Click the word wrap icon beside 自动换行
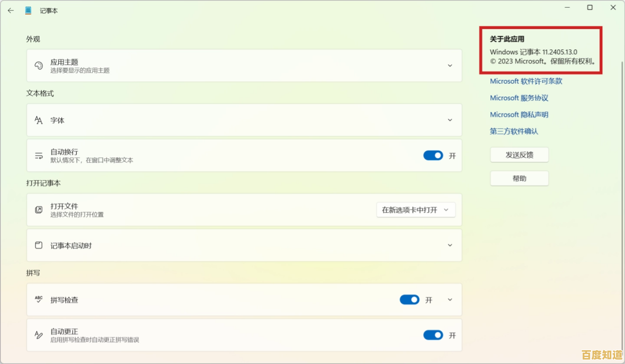This screenshot has height=364, width=625. 39,156
